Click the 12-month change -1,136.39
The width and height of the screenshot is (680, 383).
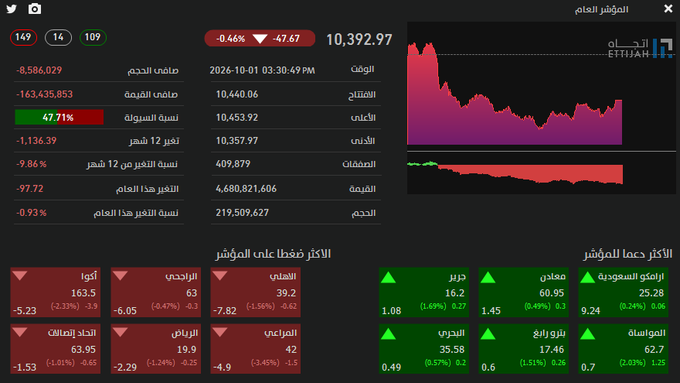[36, 141]
